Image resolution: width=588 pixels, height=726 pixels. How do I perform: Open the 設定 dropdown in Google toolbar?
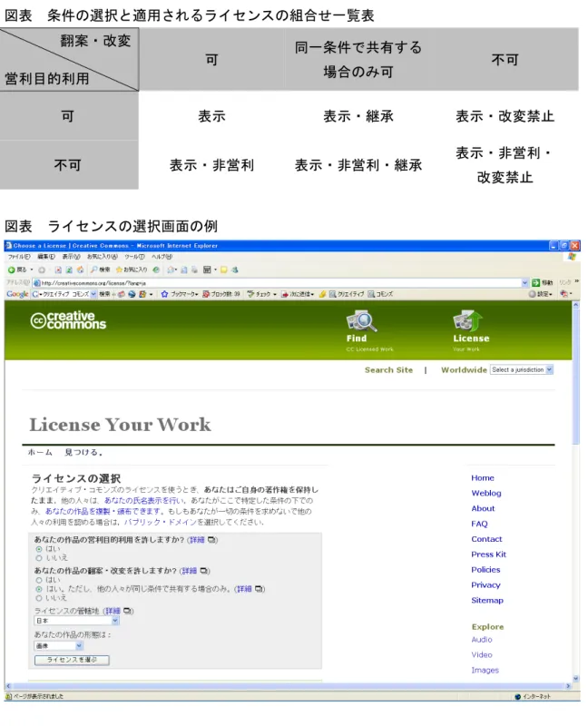541,294
